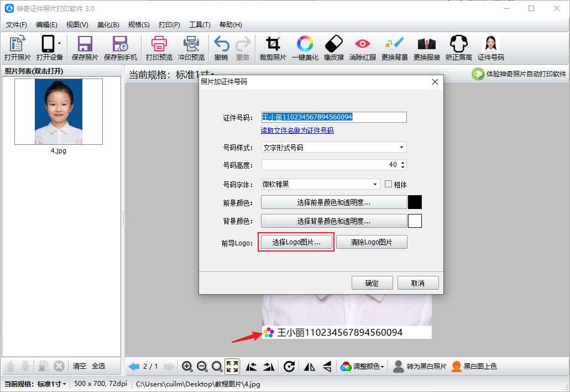Screen dimensions: 570x392
Task: Click 清空 (clear) in the photo list toolbar
Action: (79, 366)
